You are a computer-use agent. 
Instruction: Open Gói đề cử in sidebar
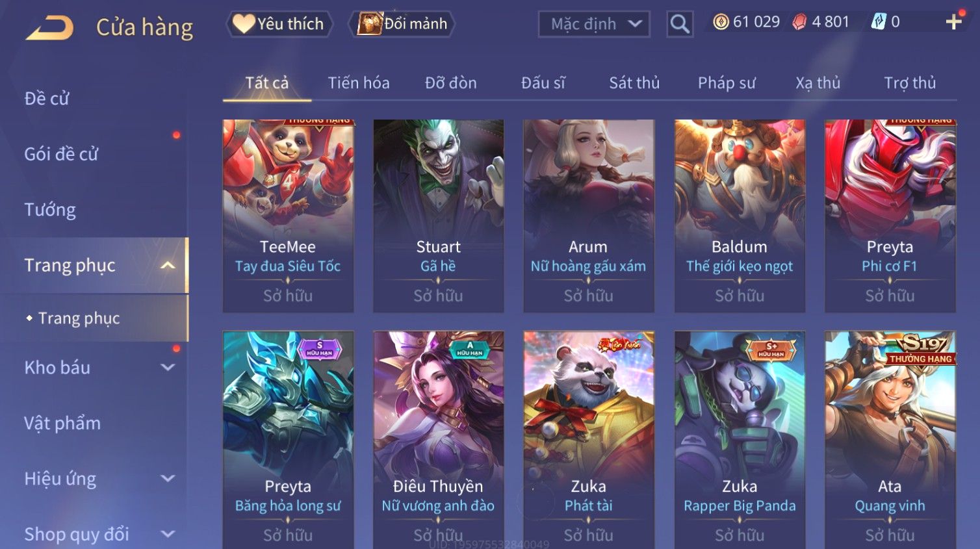(x=61, y=154)
